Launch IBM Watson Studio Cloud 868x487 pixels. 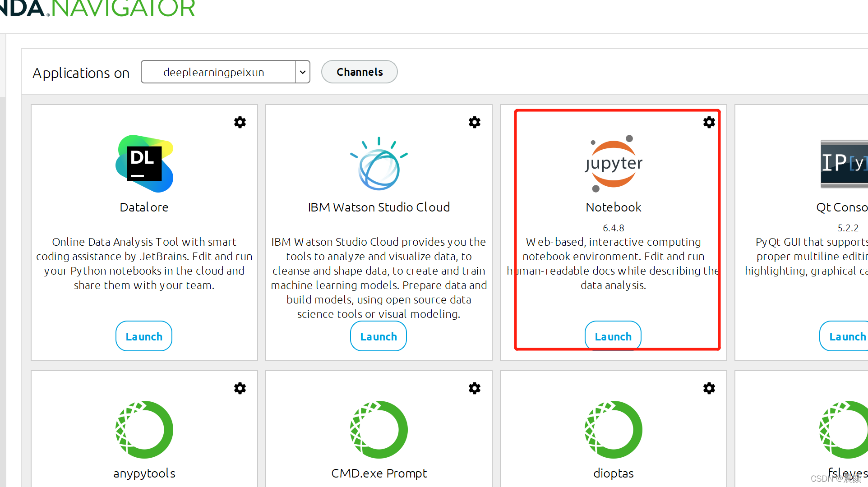tap(379, 336)
